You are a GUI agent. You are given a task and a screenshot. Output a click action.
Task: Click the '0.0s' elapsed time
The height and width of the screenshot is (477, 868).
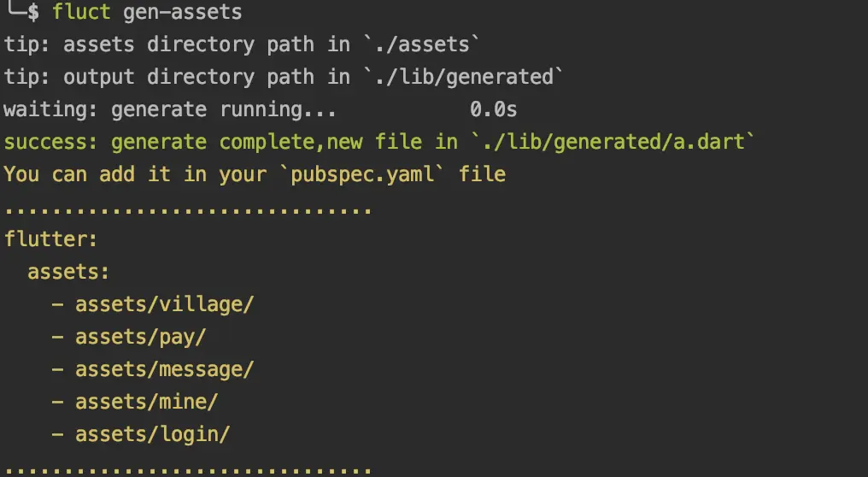(x=493, y=109)
